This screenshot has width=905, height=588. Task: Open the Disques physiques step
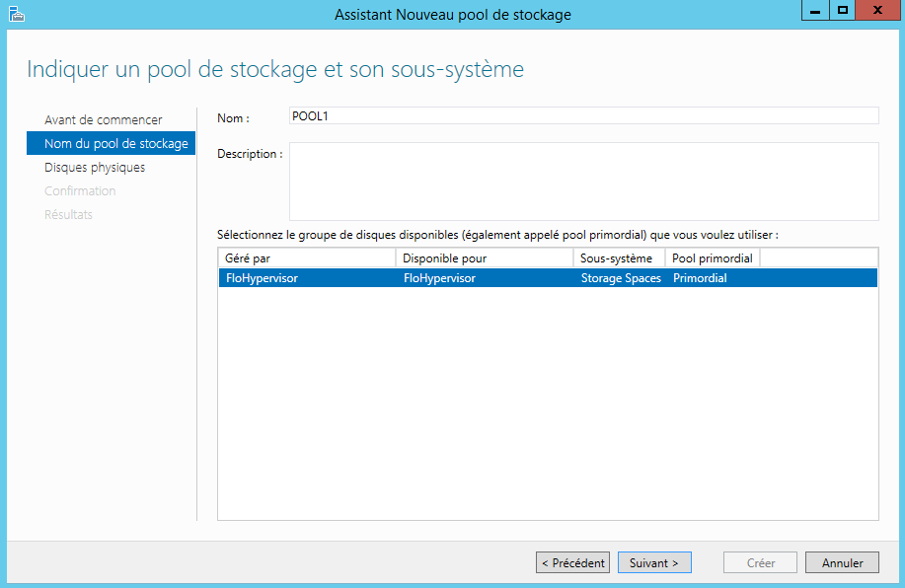[x=95, y=168]
